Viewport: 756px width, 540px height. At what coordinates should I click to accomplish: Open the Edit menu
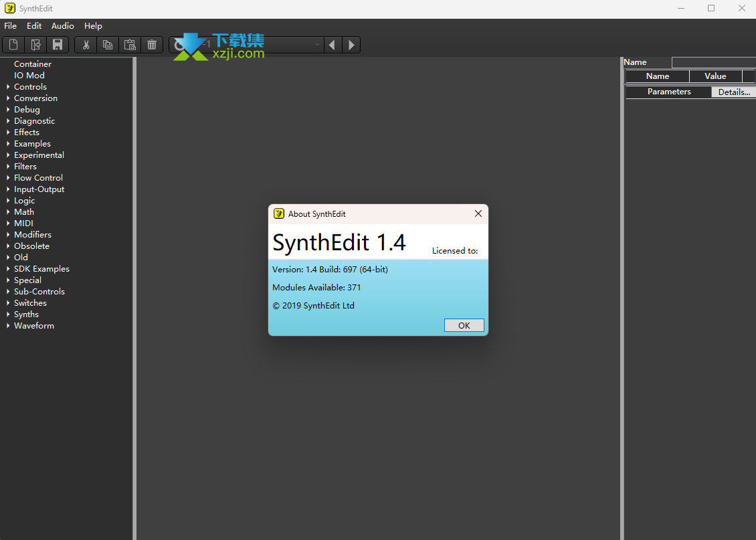[34, 26]
